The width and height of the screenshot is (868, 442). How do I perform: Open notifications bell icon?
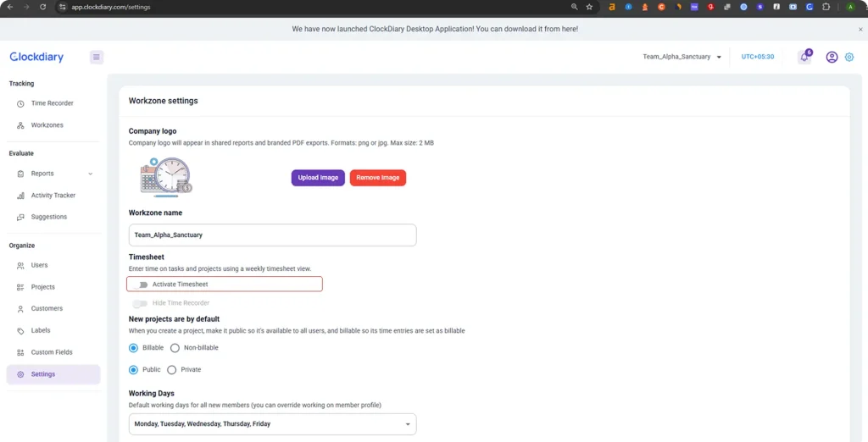[804, 57]
